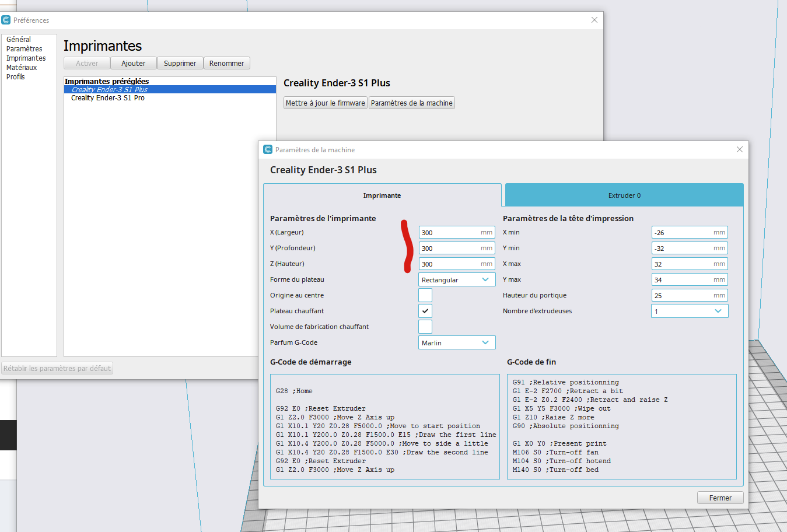Click the 'G90 ;Absolute positionning' end G-code line
This screenshot has height=532, width=787.
point(566,426)
